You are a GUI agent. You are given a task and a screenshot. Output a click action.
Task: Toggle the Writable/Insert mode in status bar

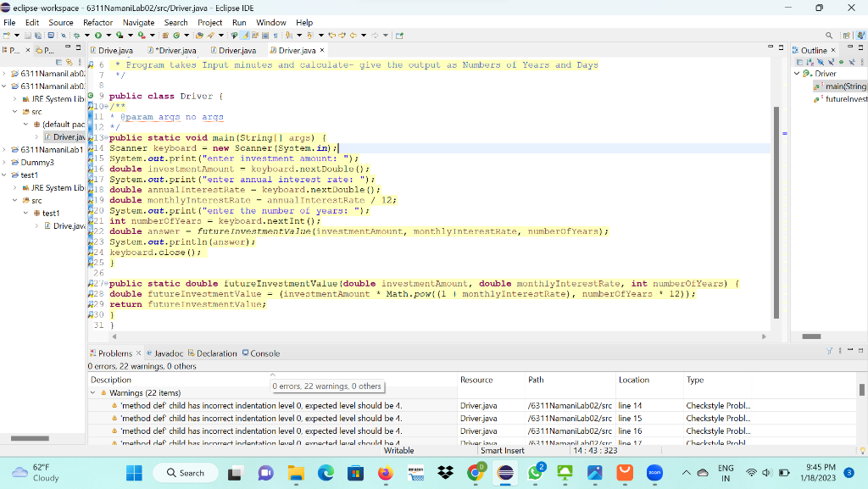(398, 450)
